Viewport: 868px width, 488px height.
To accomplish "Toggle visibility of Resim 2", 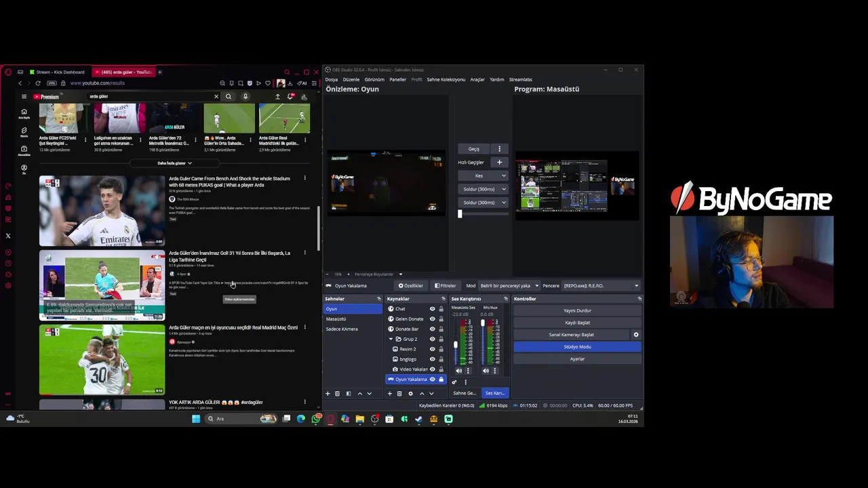I will [432, 349].
